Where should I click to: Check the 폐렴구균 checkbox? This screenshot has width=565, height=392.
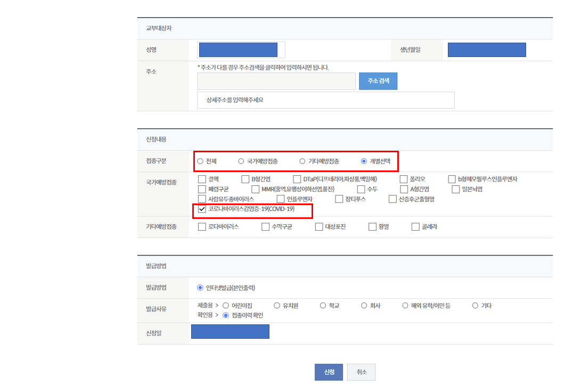pyautogui.click(x=202, y=189)
